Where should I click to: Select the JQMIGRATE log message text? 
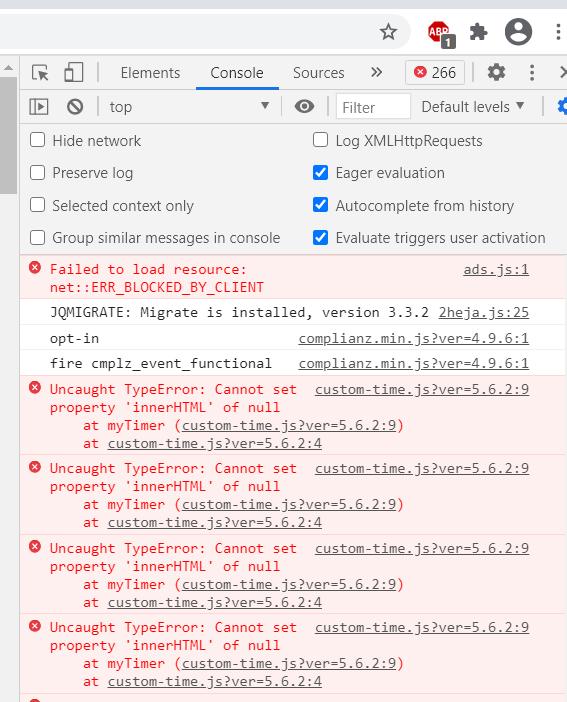(239, 312)
